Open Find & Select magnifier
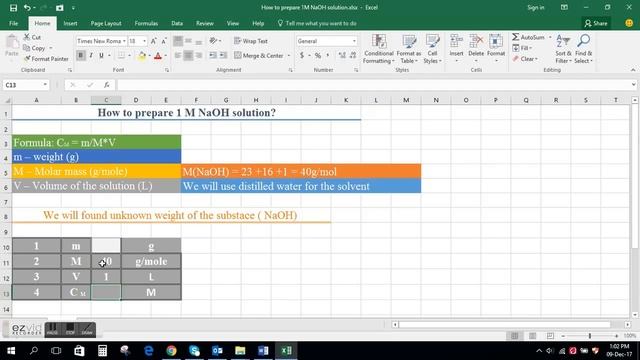The image size is (640, 360). point(583,49)
